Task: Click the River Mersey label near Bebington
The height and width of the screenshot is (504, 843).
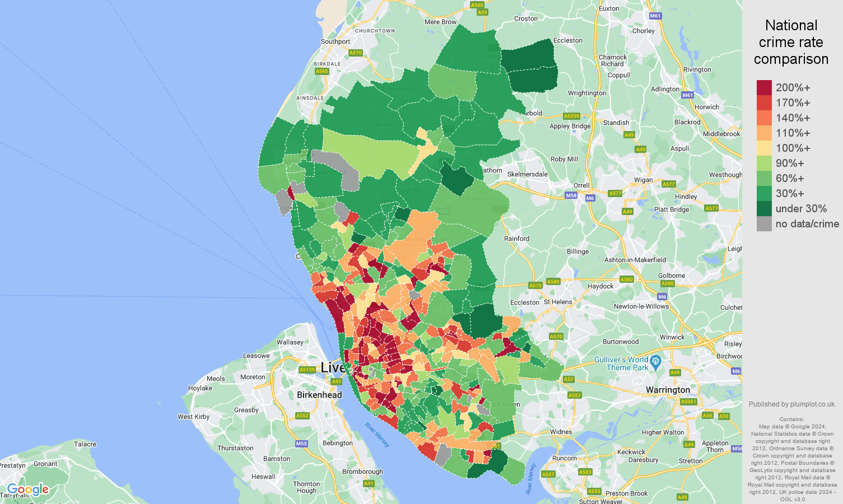Action: [377, 435]
